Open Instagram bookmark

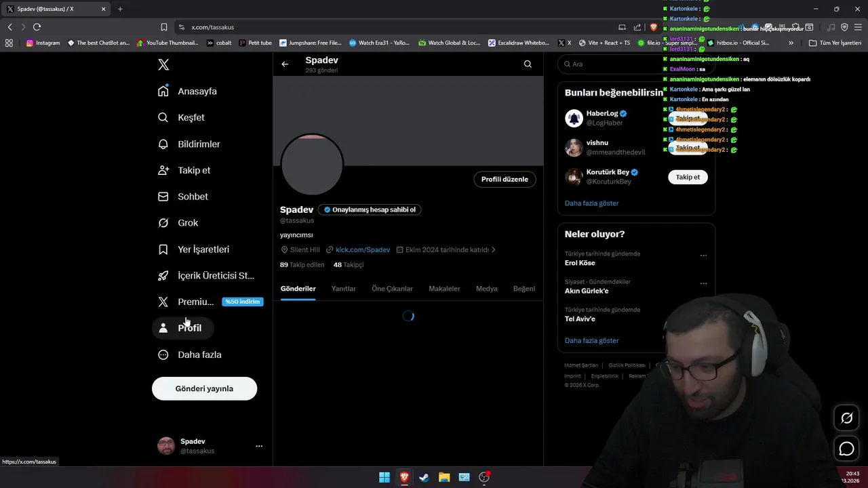coord(43,43)
